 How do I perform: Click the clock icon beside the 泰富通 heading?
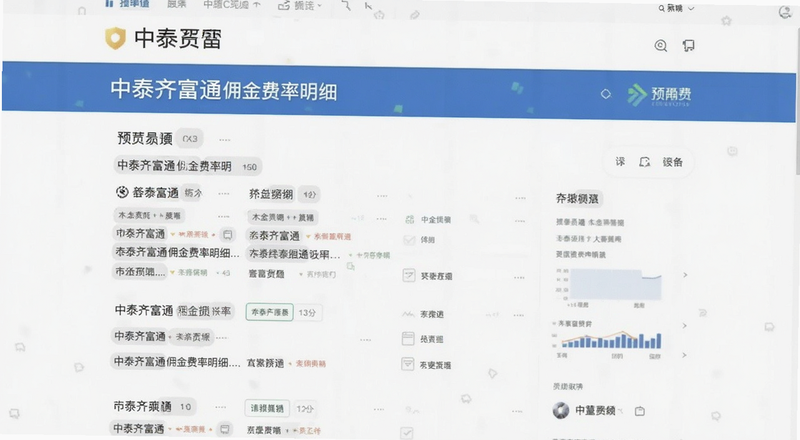[x=122, y=192]
